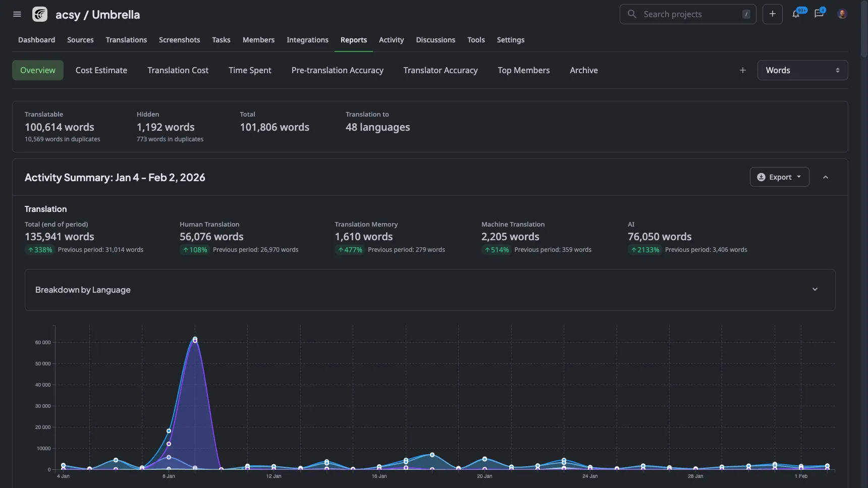The width and height of the screenshot is (868, 488).
Task: Select the Cost Estimate tab
Action: pyautogui.click(x=101, y=70)
